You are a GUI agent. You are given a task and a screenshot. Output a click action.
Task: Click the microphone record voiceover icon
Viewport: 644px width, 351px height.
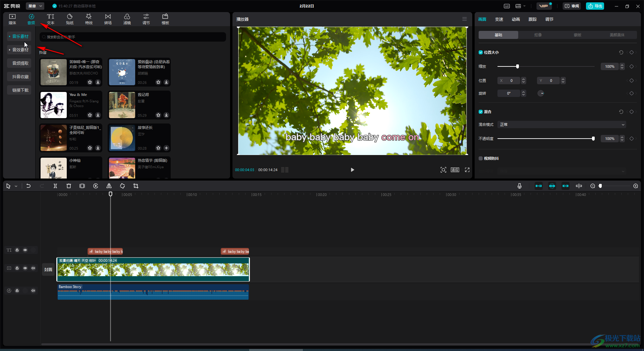click(520, 186)
